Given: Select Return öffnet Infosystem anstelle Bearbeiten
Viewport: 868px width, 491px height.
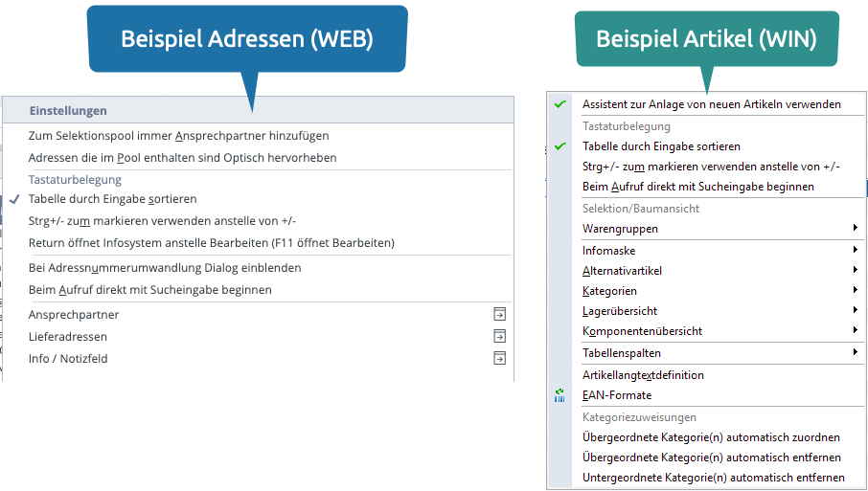Looking at the screenshot, I should [x=211, y=243].
